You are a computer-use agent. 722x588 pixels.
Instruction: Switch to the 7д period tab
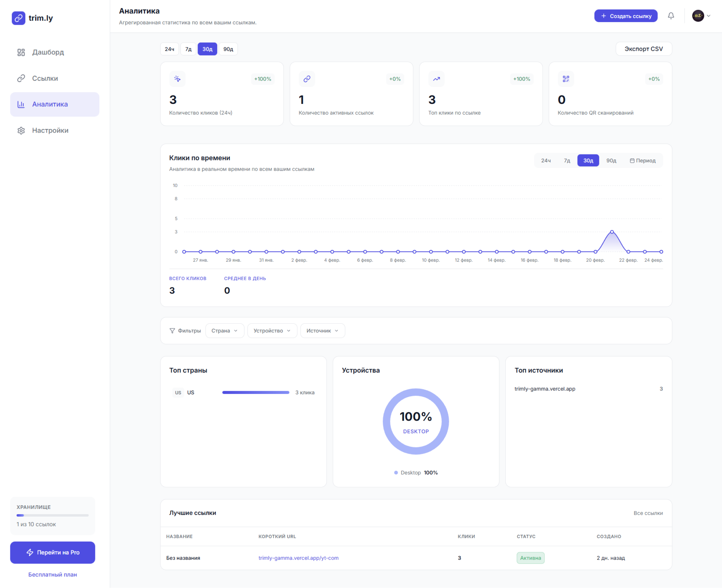[x=188, y=49]
